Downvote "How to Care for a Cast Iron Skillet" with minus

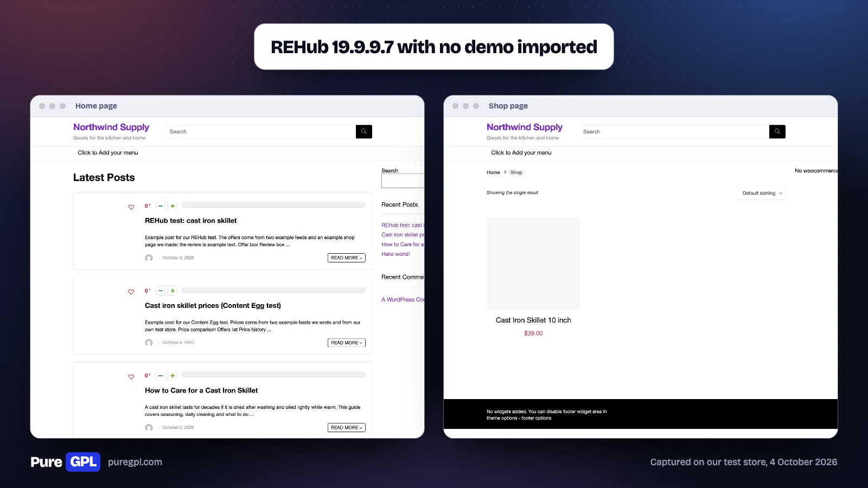(x=161, y=376)
